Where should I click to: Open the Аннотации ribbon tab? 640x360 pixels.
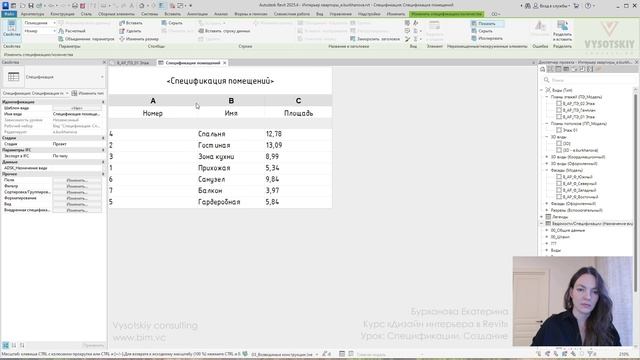pos(197,14)
